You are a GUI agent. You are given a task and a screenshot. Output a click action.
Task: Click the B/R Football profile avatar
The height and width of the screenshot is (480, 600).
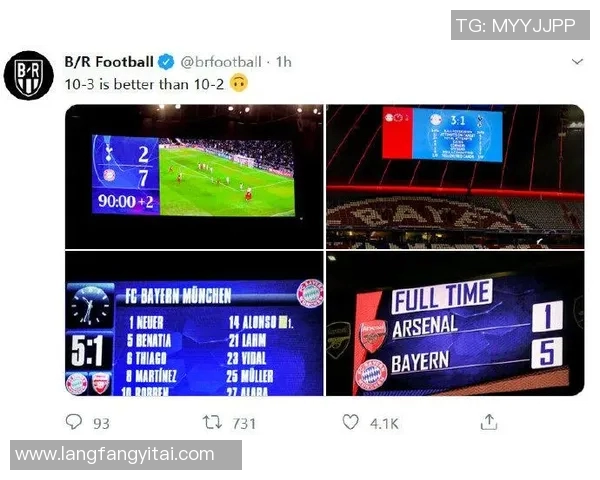tap(29, 75)
